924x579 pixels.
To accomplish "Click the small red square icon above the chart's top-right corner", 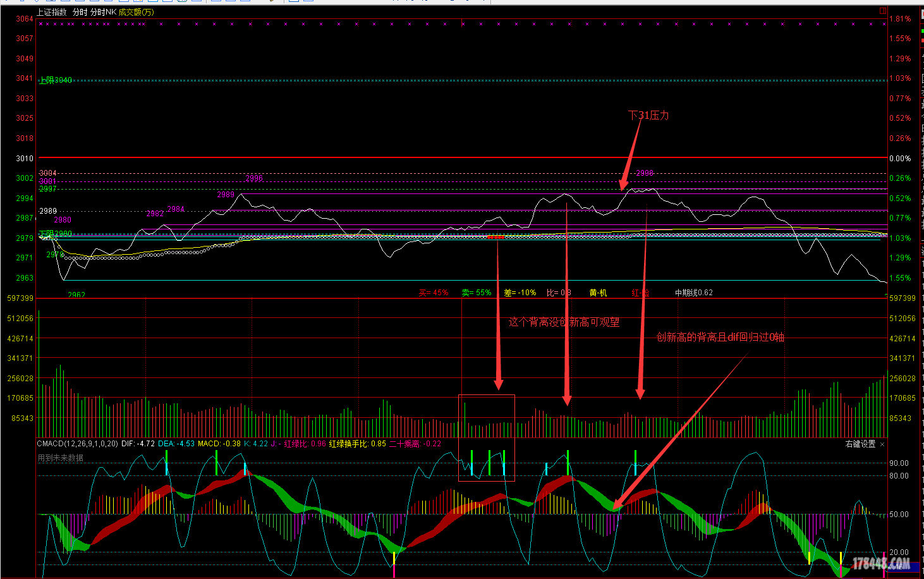I will click(x=882, y=11).
